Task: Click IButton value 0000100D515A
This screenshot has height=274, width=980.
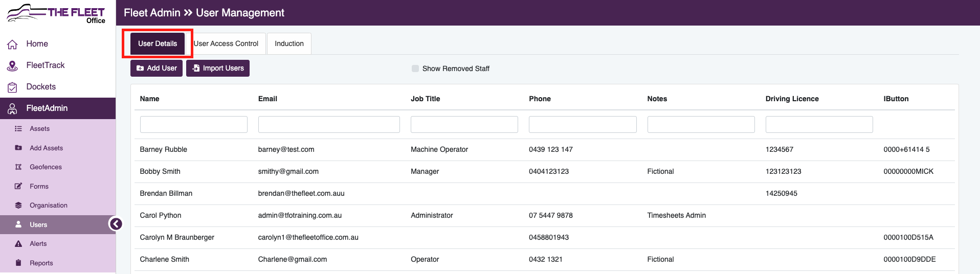Action: pos(908,237)
